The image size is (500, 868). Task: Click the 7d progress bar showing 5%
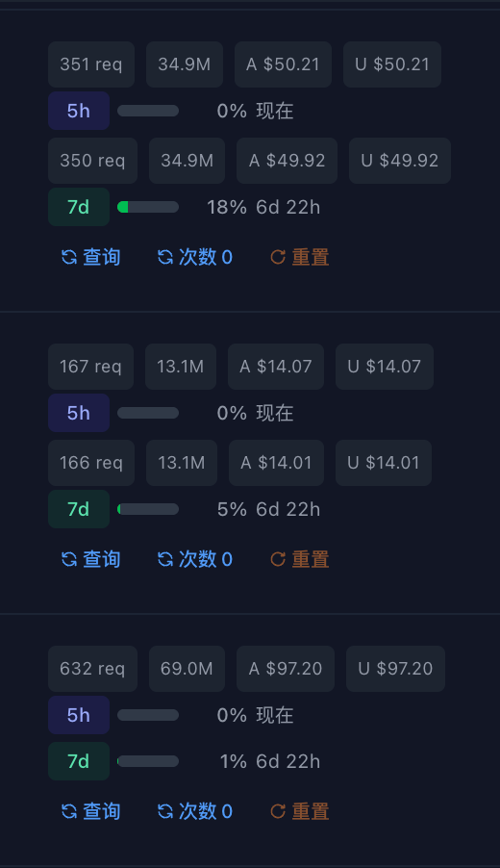pos(148,509)
